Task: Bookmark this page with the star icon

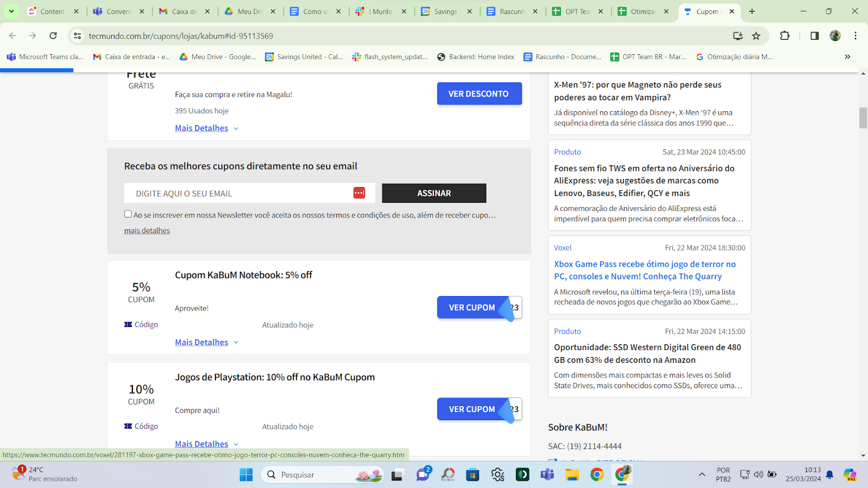Action: pyautogui.click(x=756, y=36)
